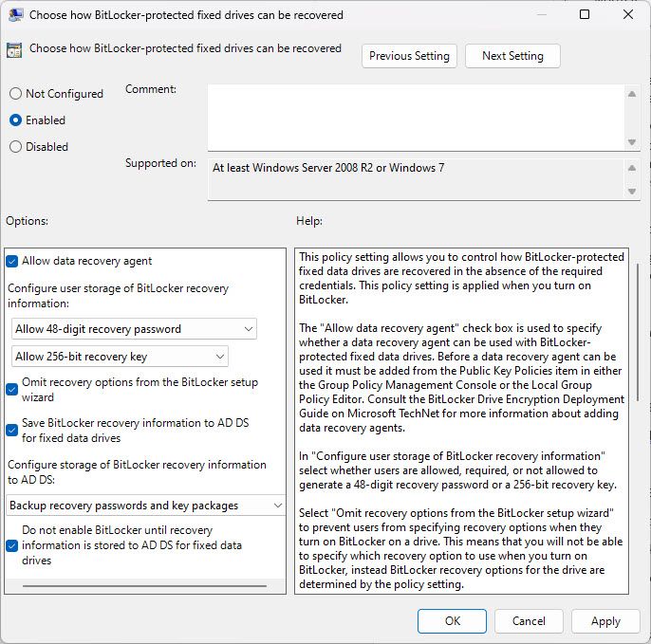Click the Options panel horizontal scrollbar
The height and width of the screenshot is (644, 651).
point(144,586)
